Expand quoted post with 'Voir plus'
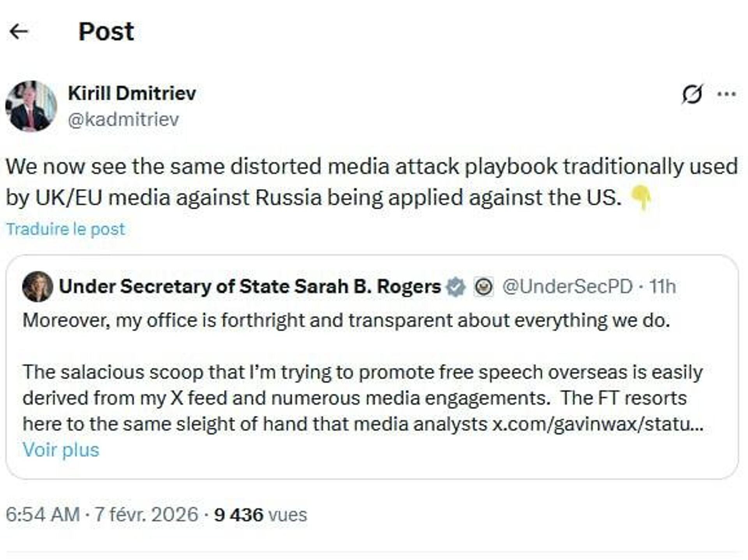The height and width of the screenshot is (560, 748). coord(61,450)
